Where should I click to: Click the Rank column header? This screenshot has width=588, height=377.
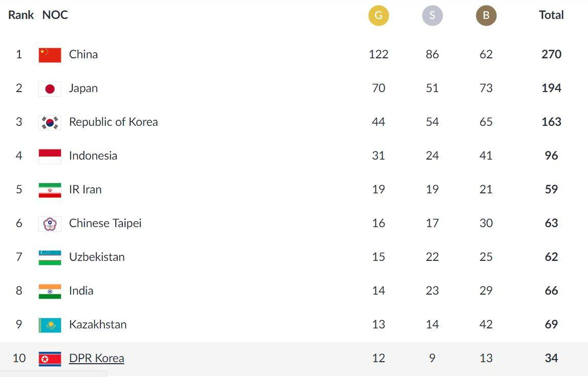(21, 15)
